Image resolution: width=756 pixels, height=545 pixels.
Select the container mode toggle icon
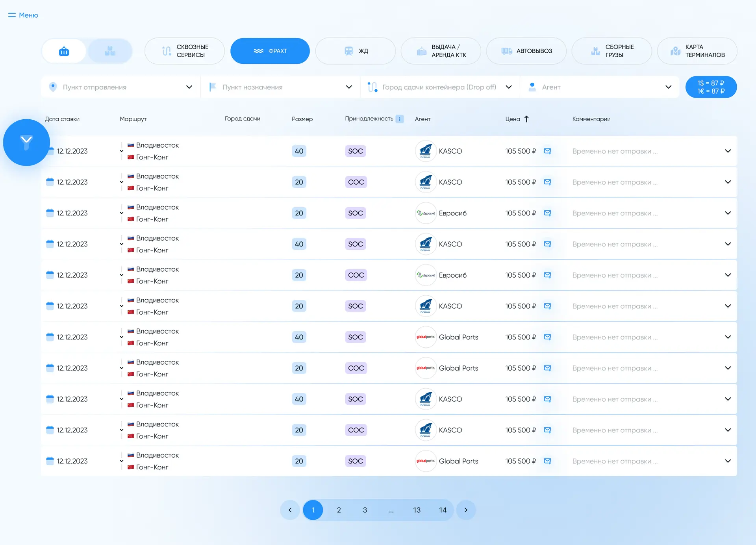(64, 51)
